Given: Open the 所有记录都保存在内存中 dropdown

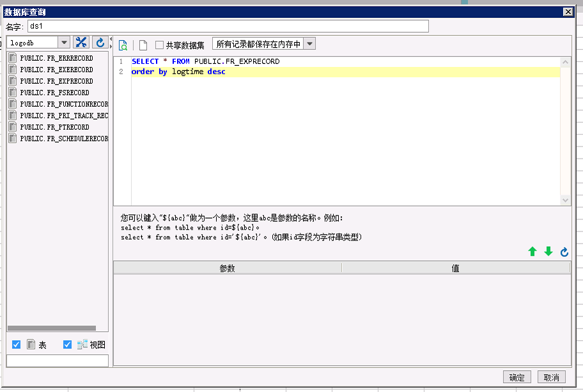Looking at the screenshot, I should pos(309,44).
